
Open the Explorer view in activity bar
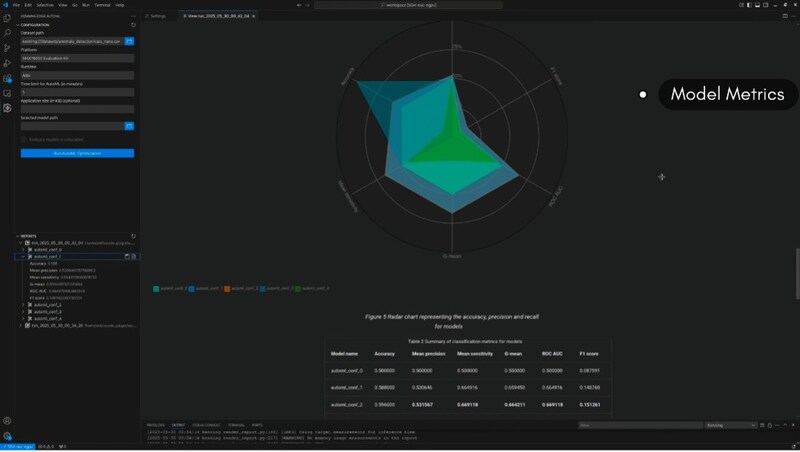point(7,18)
